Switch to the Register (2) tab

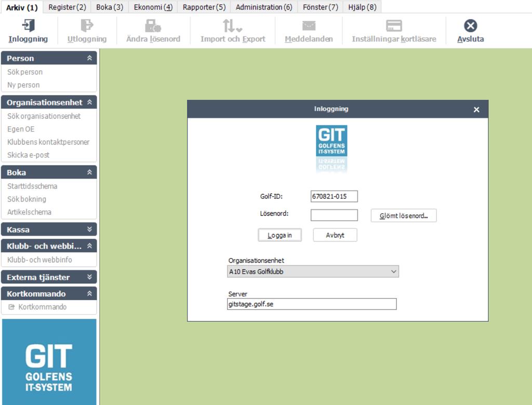click(67, 7)
